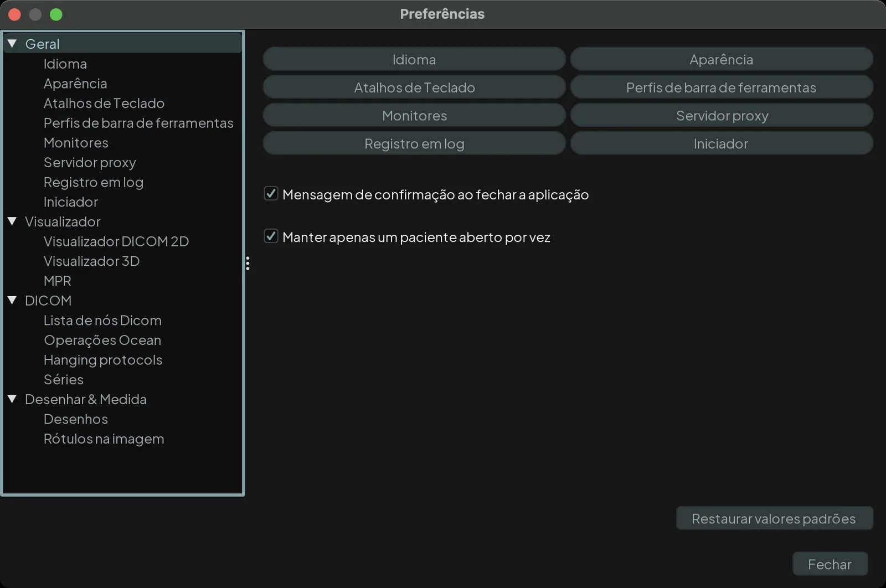Click the green zoom window button
Image resolution: width=886 pixels, height=588 pixels.
coord(56,14)
